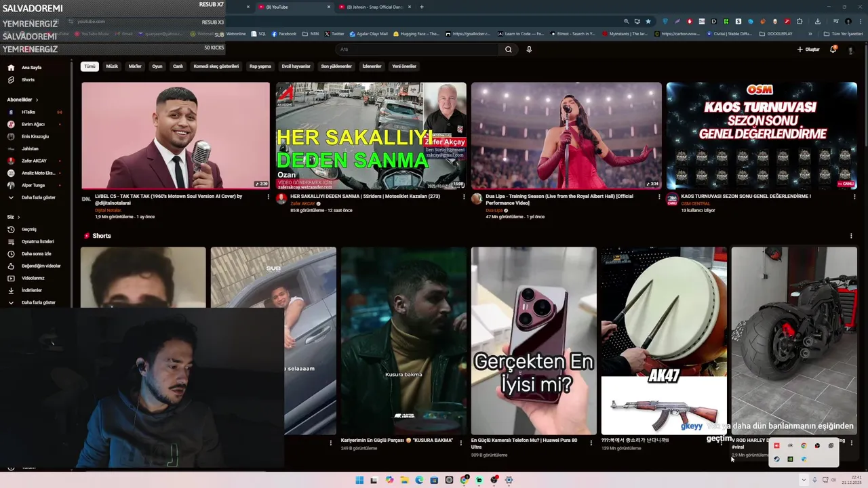Image resolution: width=868 pixels, height=488 pixels.
Task: Select the Rap yapma filter chip
Action: pos(260,66)
